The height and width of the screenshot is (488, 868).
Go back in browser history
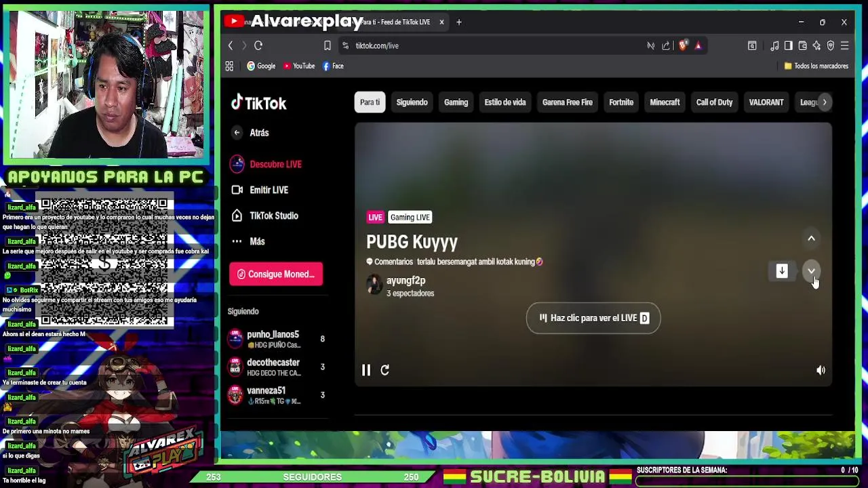tap(231, 45)
